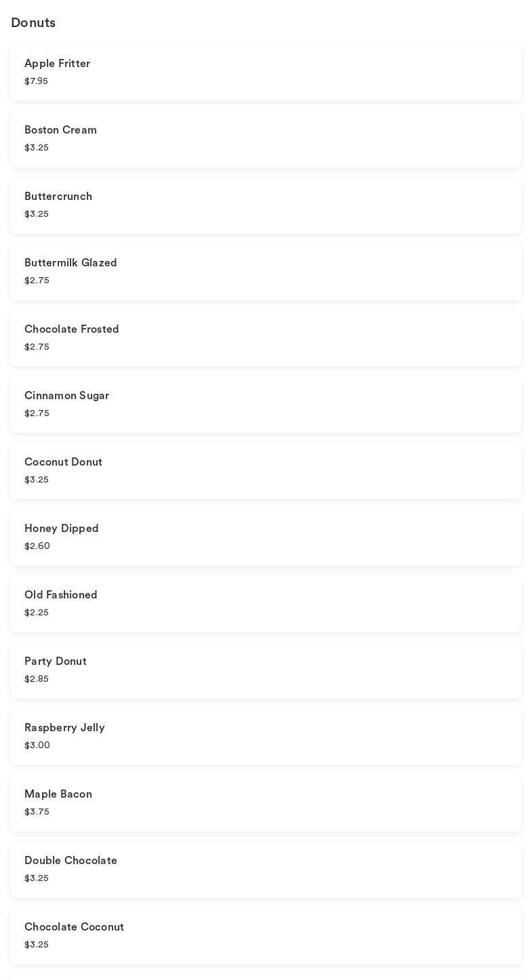Choose the Party Donut item
This screenshot has height=980, width=532.
point(266,670)
